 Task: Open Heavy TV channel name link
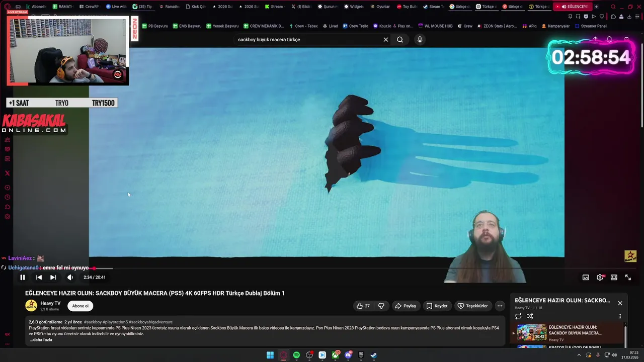[50, 303]
